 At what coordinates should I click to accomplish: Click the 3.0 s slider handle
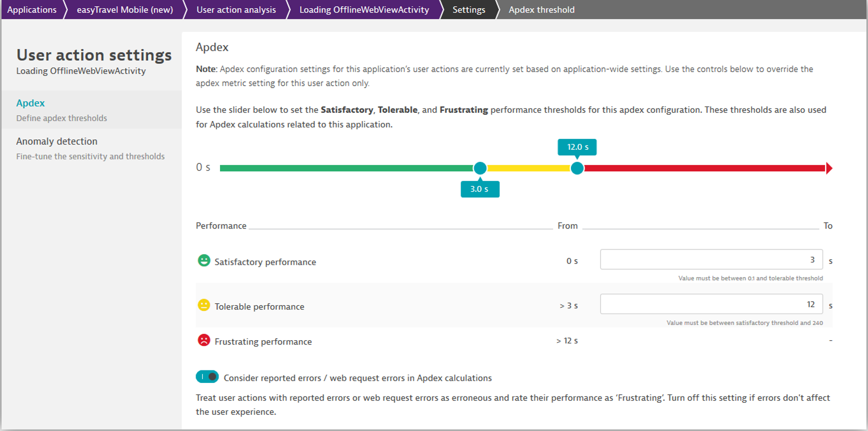480,168
